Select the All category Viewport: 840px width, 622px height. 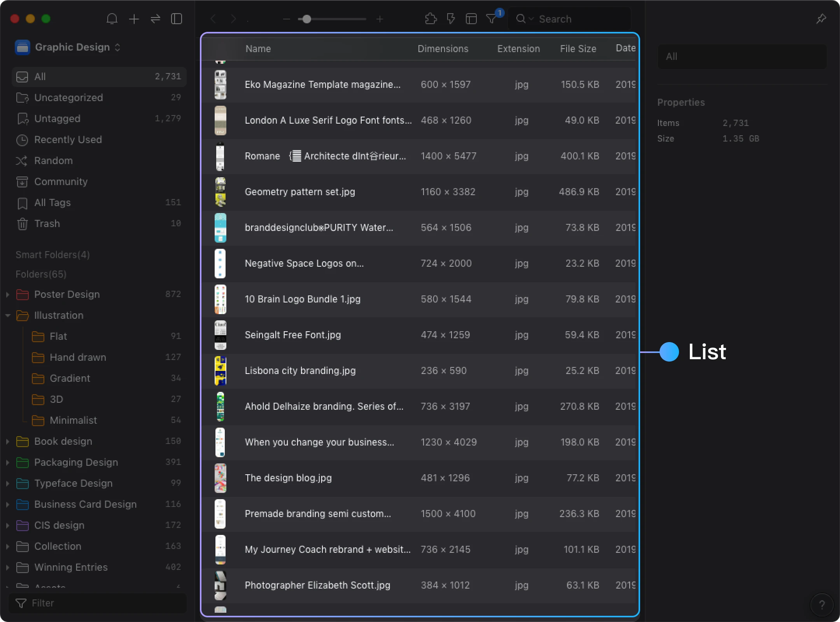pyautogui.click(x=99, y=77)
